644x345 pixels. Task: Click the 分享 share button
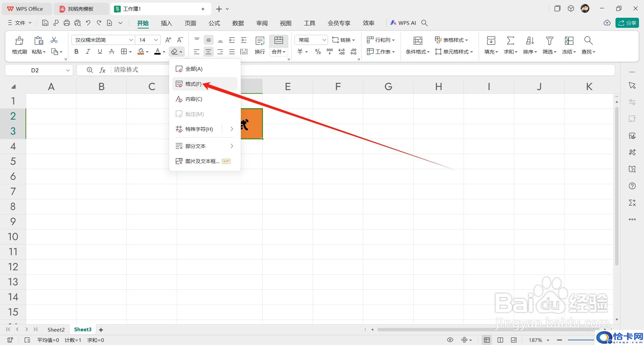point(627,23)
